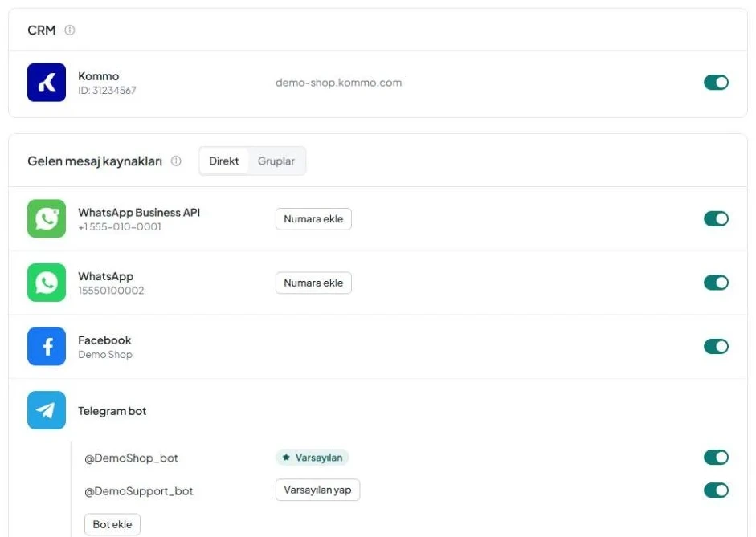Click the Varsayılan yap button

317,490
